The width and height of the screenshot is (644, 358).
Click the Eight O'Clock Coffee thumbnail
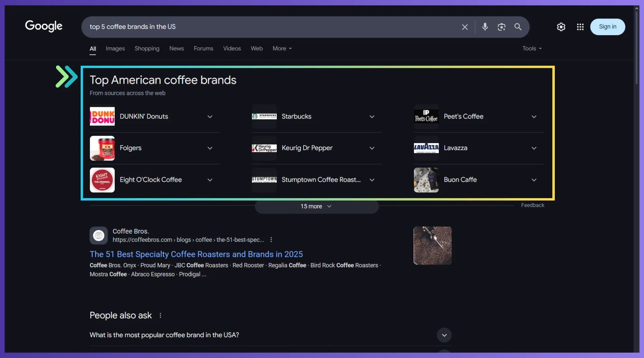102,180
